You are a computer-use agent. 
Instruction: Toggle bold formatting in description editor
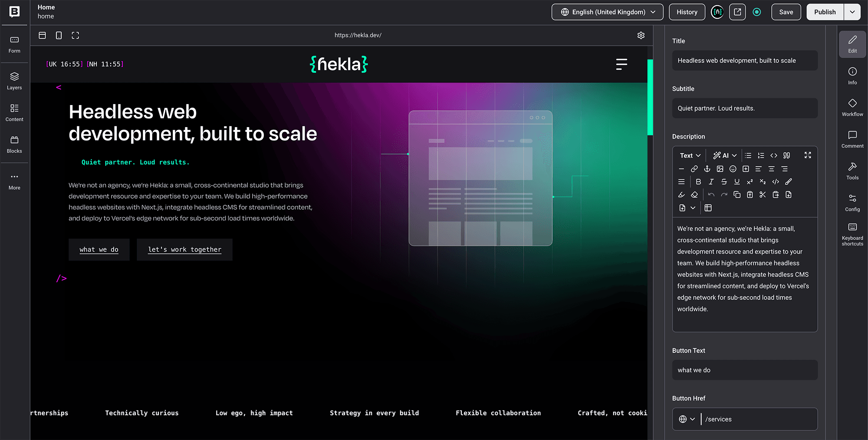coord(698,182)
